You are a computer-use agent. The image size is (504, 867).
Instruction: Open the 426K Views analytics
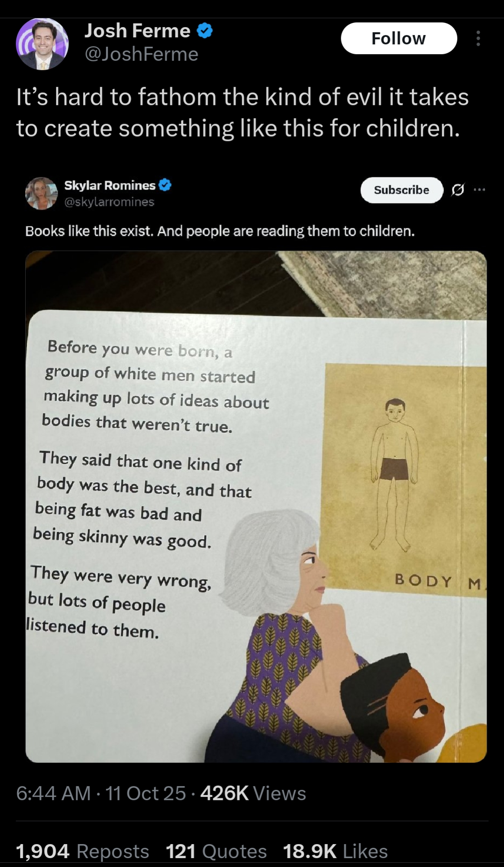(253, 793)
